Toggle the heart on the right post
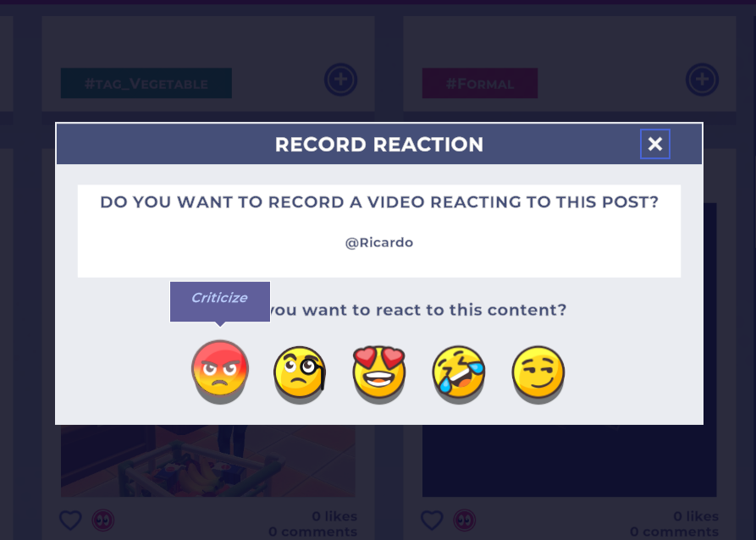The image size is (756, 540). (433, 520)
